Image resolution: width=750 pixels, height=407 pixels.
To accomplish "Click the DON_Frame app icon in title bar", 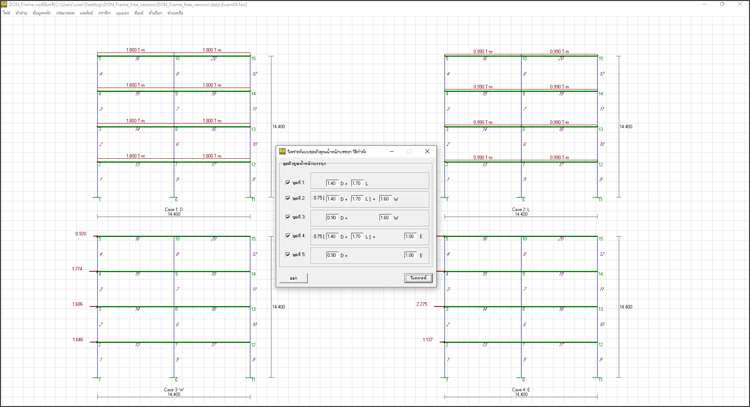I will tap(4, 4).
